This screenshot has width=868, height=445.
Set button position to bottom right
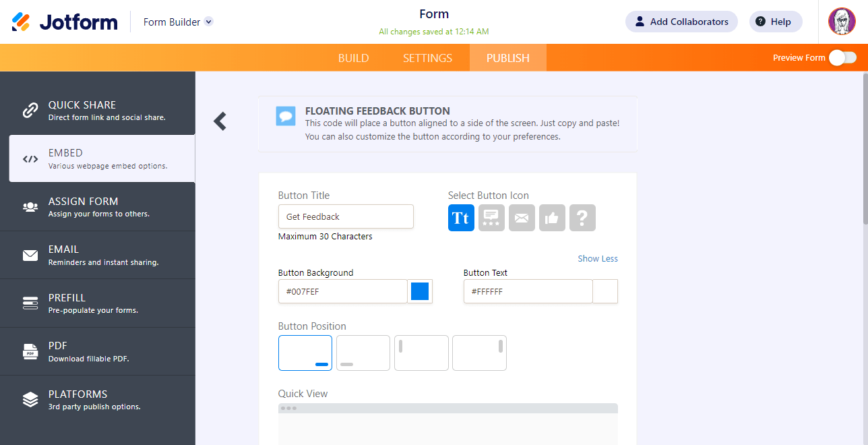tap(305, 353)
